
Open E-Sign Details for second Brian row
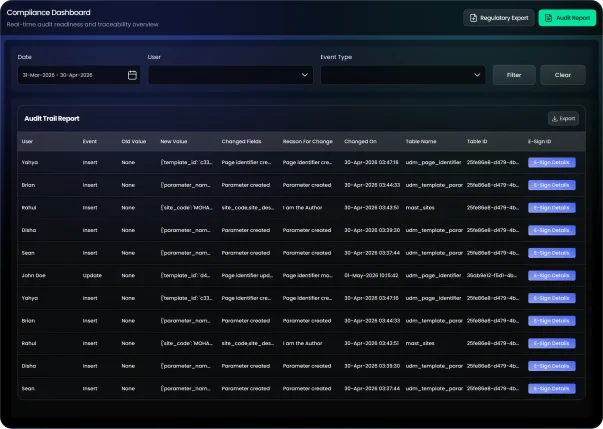(x=552, y=321)
